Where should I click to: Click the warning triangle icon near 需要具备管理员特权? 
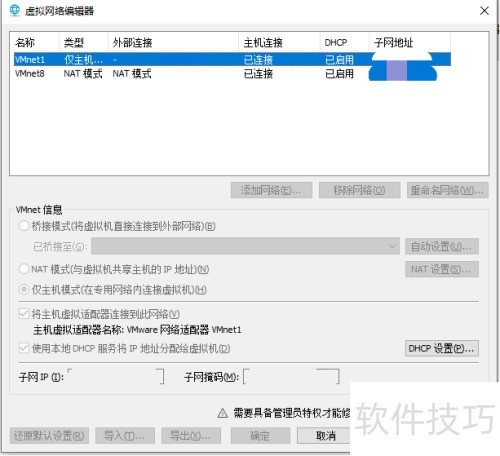[x=222, y=413]
